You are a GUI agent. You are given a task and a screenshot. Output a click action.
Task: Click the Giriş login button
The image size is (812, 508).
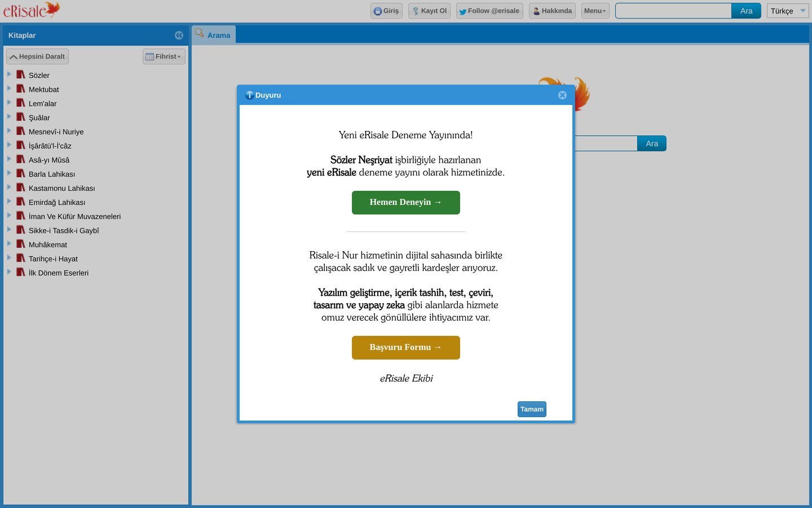[x=386, y=11]
